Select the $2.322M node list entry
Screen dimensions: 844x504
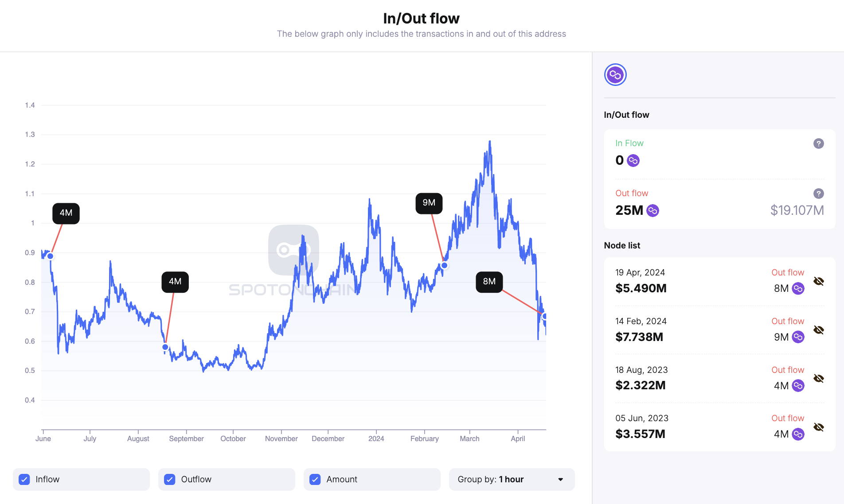(641, 385)
